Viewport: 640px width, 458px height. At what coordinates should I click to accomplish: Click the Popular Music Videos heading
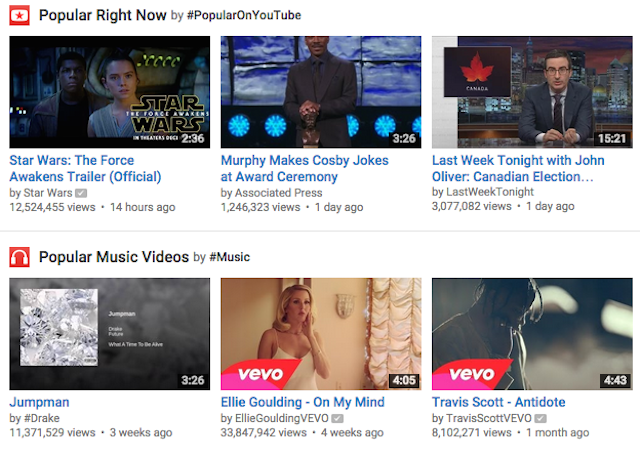(114, 257)
